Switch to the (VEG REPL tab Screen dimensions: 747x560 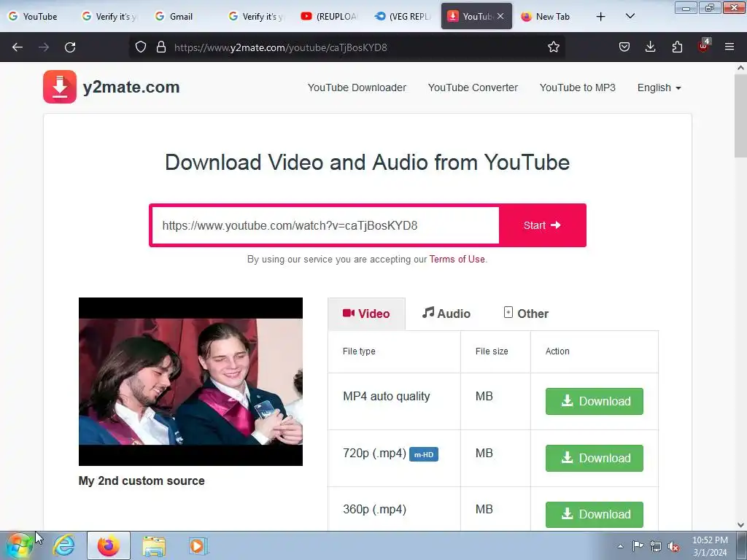403,16
